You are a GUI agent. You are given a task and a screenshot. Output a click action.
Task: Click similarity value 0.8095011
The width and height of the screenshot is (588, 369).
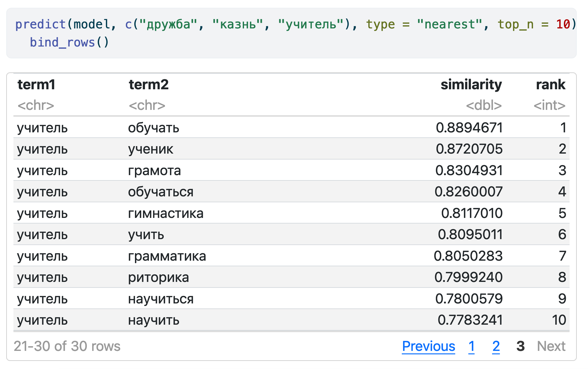[x=470, y=234]
